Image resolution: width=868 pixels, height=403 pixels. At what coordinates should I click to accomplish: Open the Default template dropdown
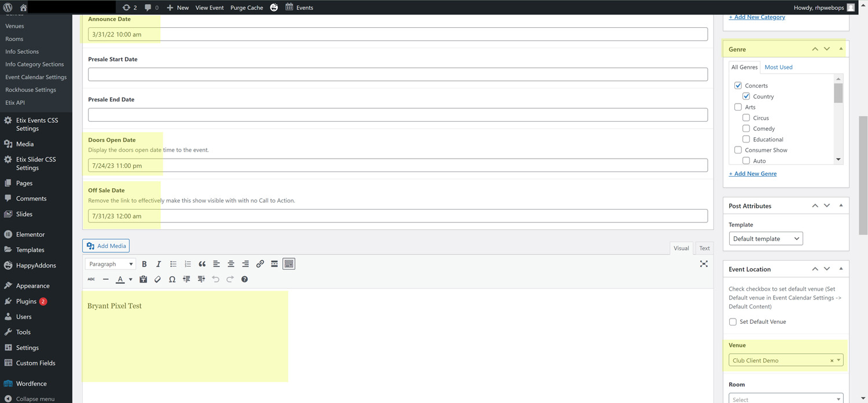coord(766,239)
